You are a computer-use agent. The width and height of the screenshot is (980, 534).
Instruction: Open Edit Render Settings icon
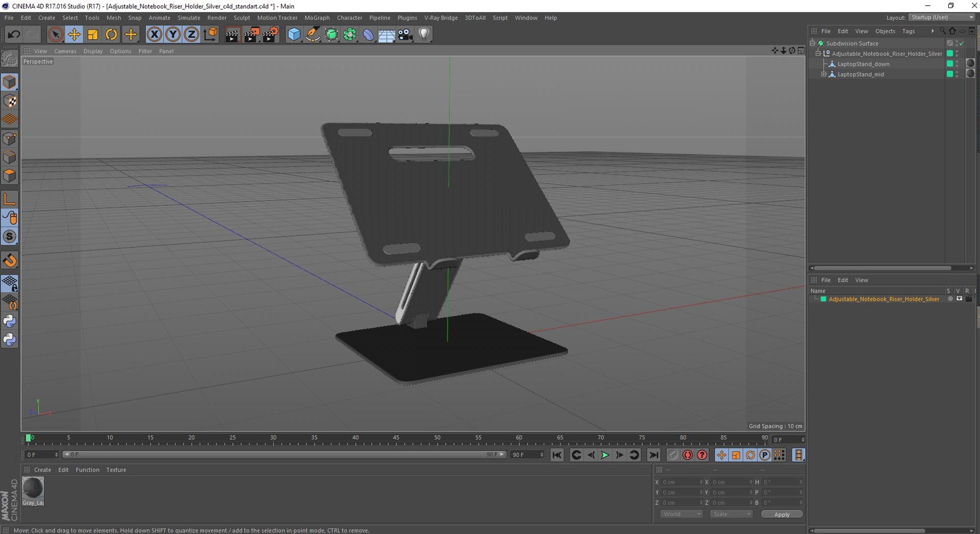tap(271, 34)
